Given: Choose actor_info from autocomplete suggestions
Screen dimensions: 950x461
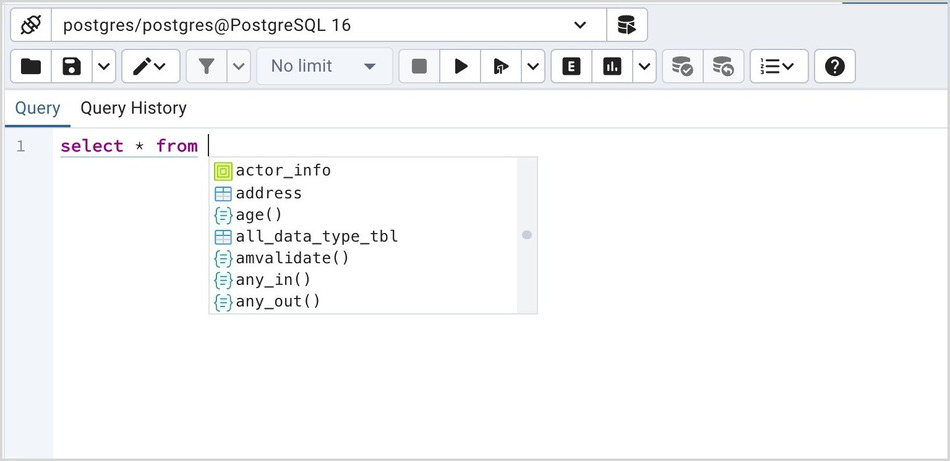Looking at the screenshot, I should [283, 171].
